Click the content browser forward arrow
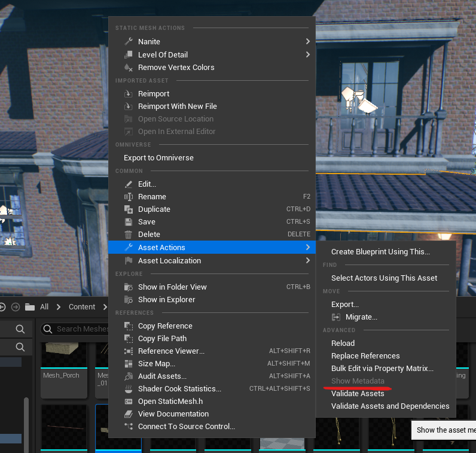Viewport: 476px width, 453px height. [16, 307]
